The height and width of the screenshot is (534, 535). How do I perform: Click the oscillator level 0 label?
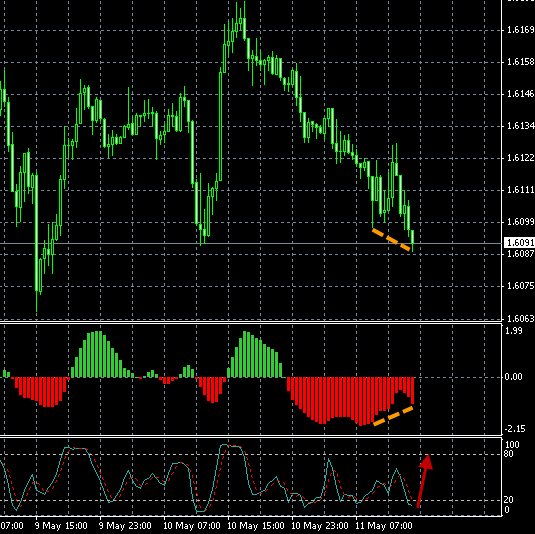[507, 510]
